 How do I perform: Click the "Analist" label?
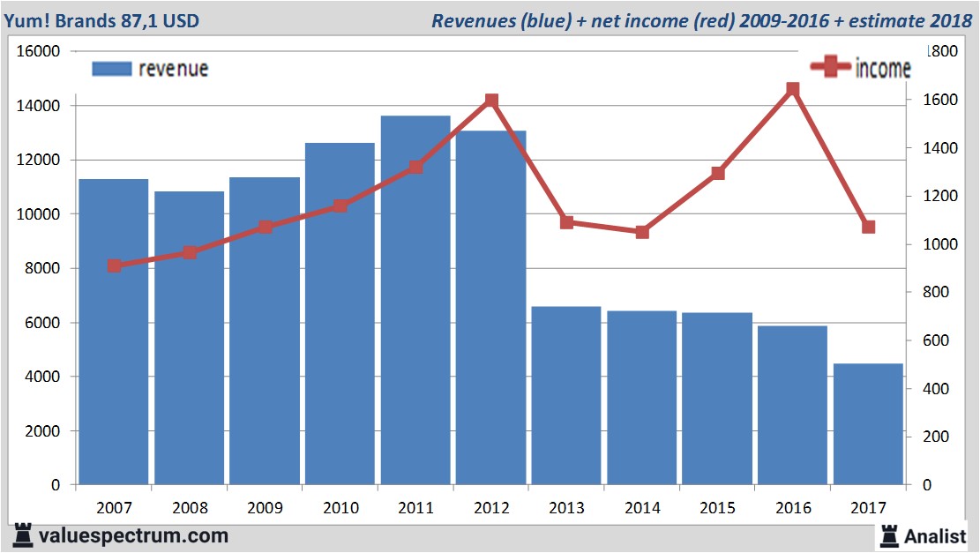935,537
